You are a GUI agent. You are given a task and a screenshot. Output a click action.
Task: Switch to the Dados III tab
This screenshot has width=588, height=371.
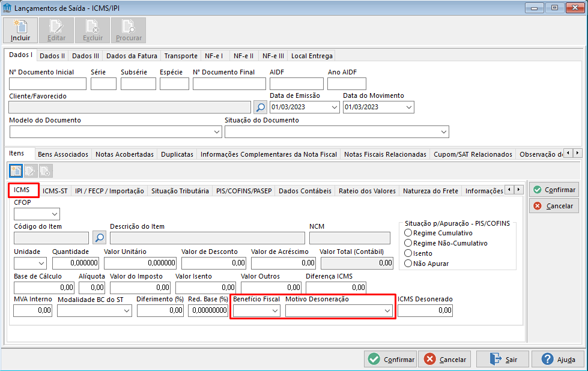pos(85,56)
